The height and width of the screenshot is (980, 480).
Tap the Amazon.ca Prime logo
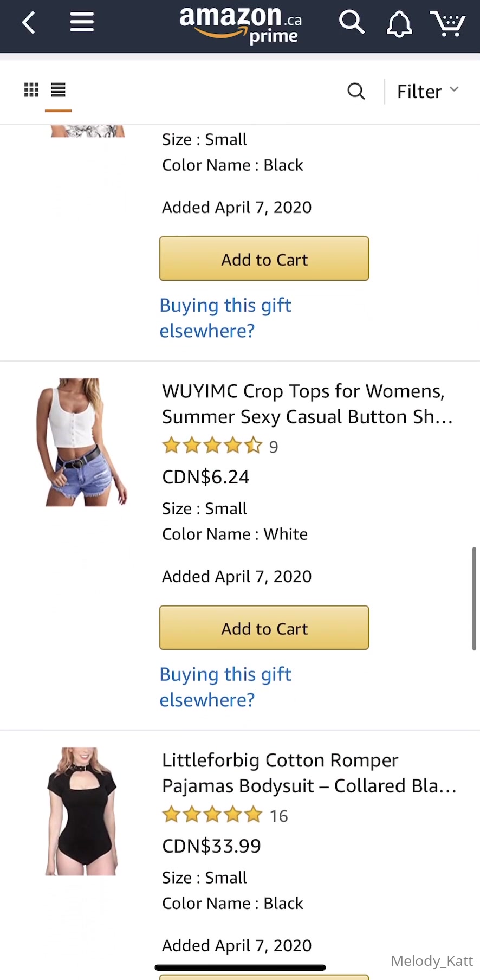coord(241,24)
